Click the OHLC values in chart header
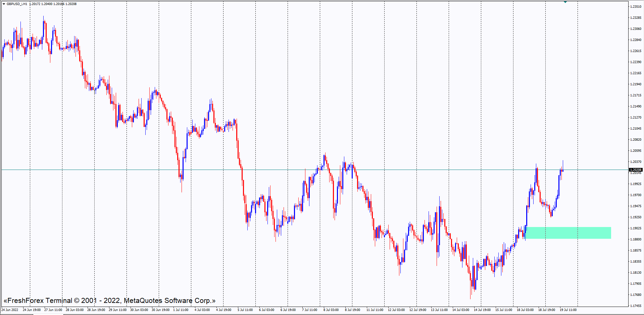 pos(53,4)
